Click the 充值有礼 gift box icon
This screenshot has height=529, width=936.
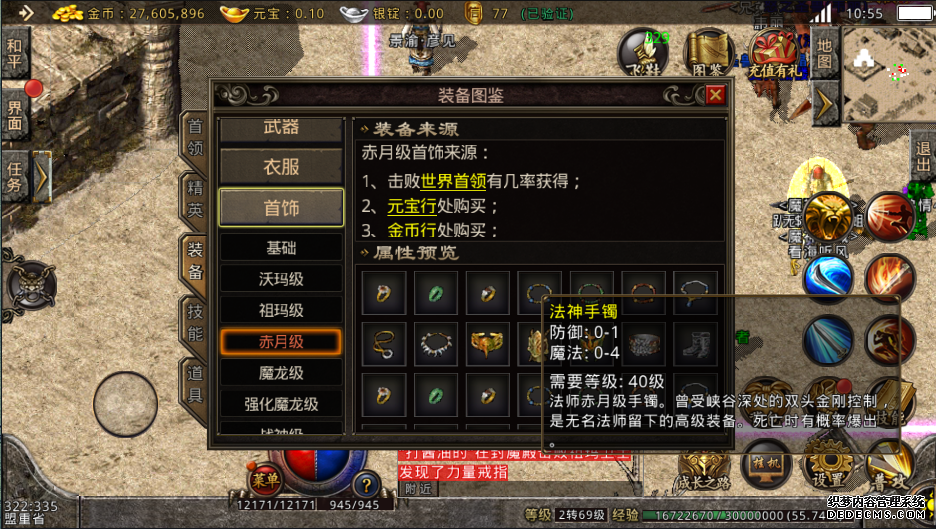pos(775,54)
